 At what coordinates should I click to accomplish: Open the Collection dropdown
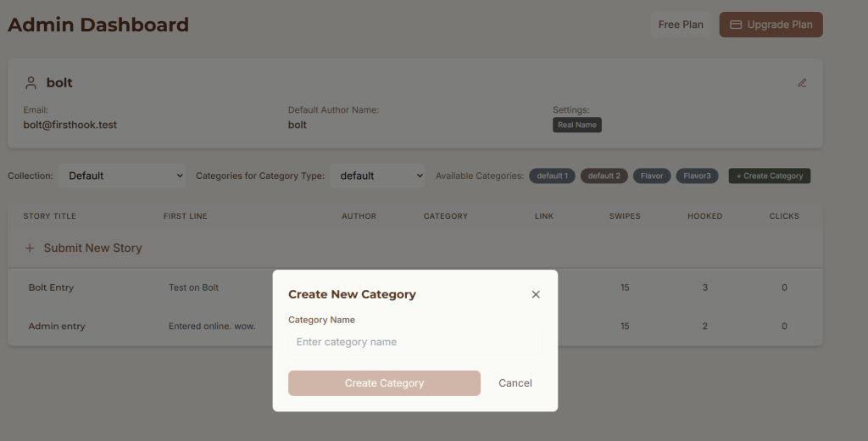[x=122, y=176]
